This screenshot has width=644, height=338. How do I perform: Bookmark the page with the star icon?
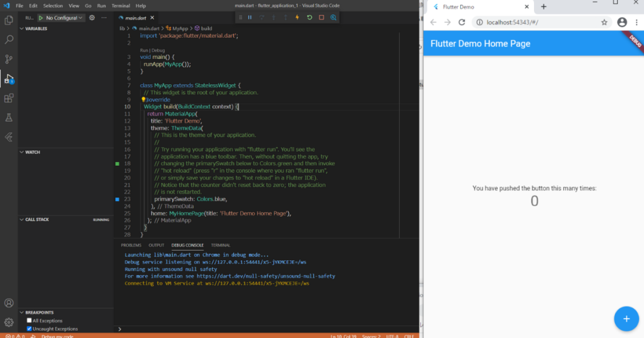tap(604, 22)
